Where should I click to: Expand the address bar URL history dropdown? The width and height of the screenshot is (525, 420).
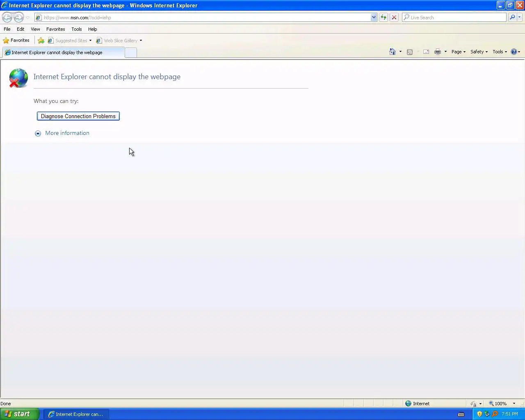coord(374,18)
